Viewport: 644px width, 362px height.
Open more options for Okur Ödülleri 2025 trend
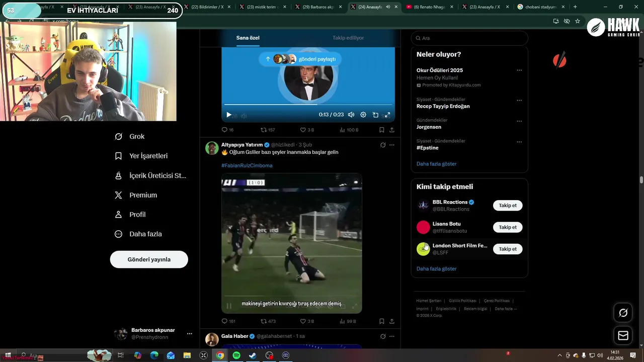[519, 70]
